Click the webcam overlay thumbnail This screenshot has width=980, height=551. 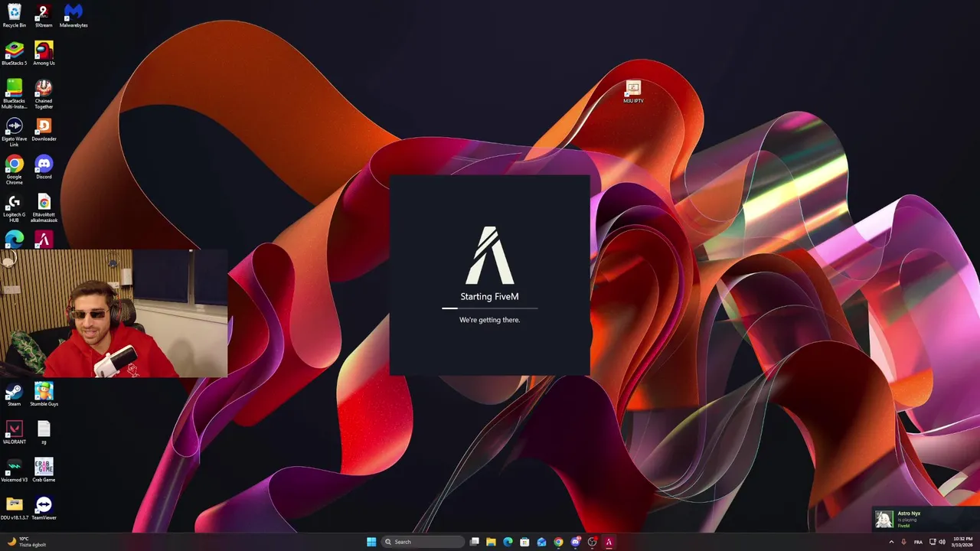pyautogui.click(x=113, y=313)
